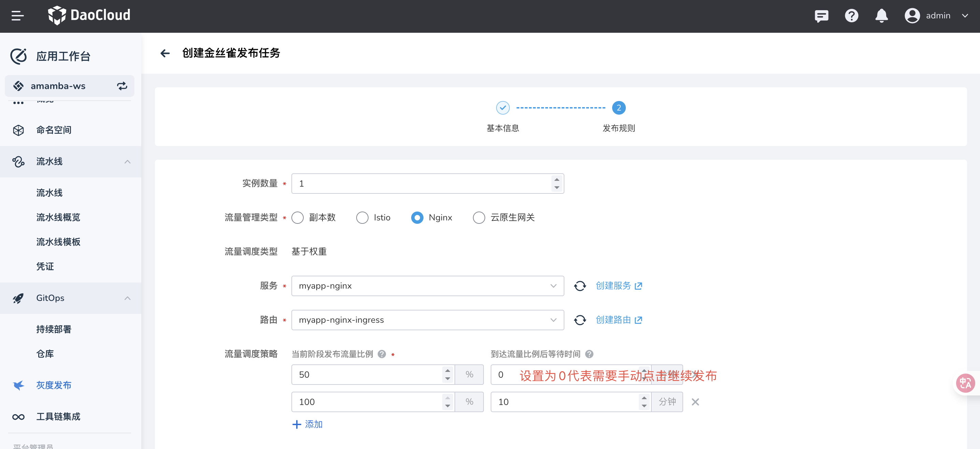This screenshot has height=449, width=980.
Task: Open 流水线模板 from the sidebar
Action: [x=58, y=242]
